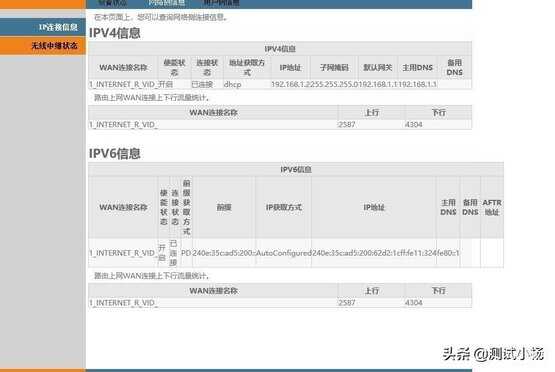555x372 pixels.
Task: Click the IPV4 备用DNS column header
Action: click(454, 67)
